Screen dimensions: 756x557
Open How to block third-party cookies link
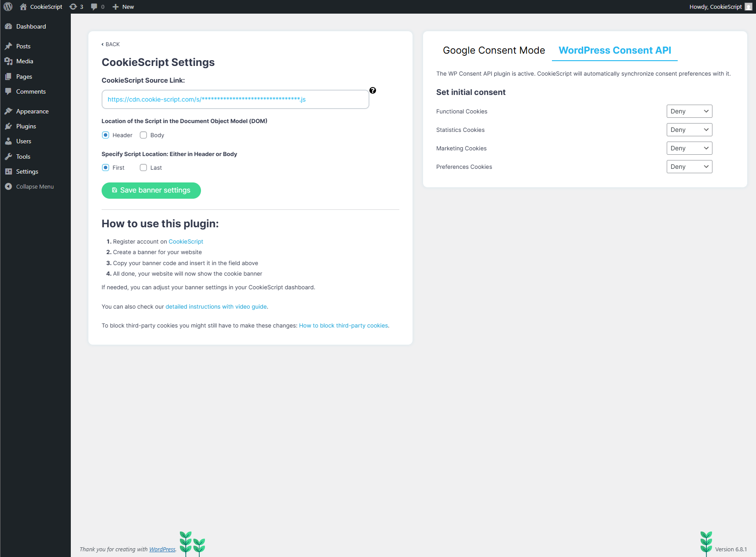[x=343, y=325]
